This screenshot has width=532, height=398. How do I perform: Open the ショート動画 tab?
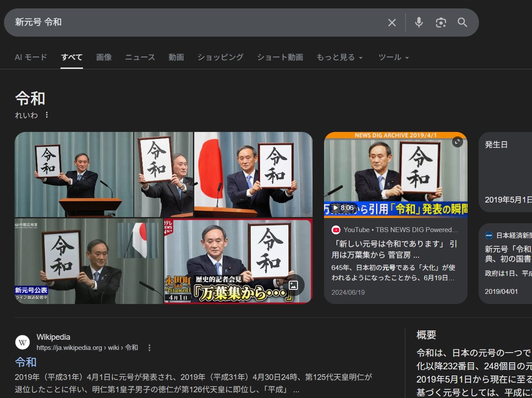(280, 57)
